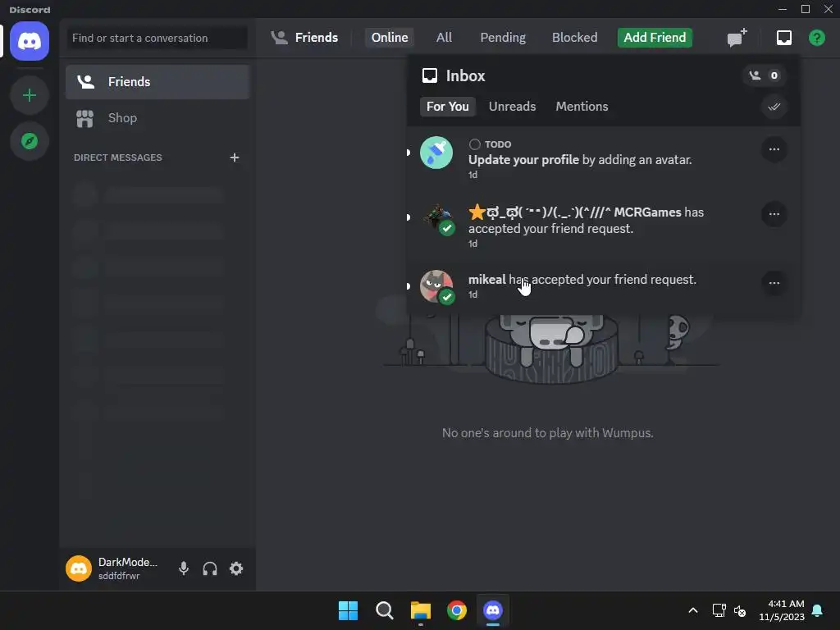840x630 pixels.
Task: Select the Unreads inbox tab
Action: pyautogui.click(x=512, y=107)
